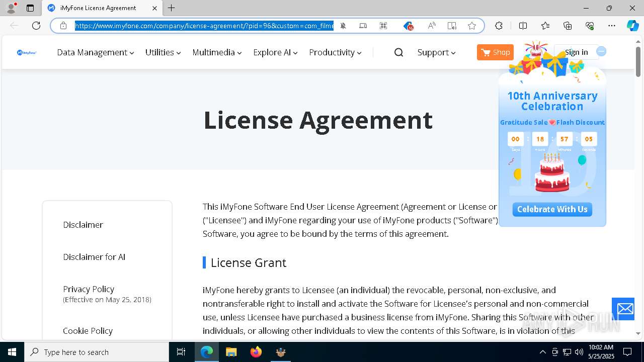Open File Explorer from taskbar
This screenshot has height=362, width=644.
tap(231, 352)
